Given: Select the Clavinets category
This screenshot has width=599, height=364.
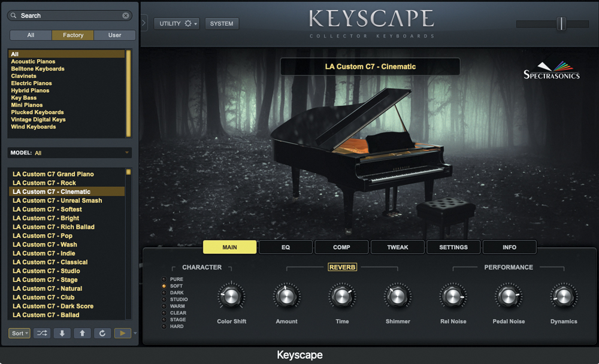Looking at the screenshot, I should (x=24, y=76).
